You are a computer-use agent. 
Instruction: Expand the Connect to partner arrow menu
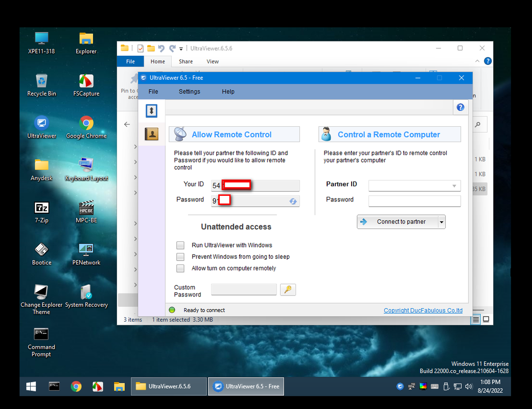coord(441,222)
